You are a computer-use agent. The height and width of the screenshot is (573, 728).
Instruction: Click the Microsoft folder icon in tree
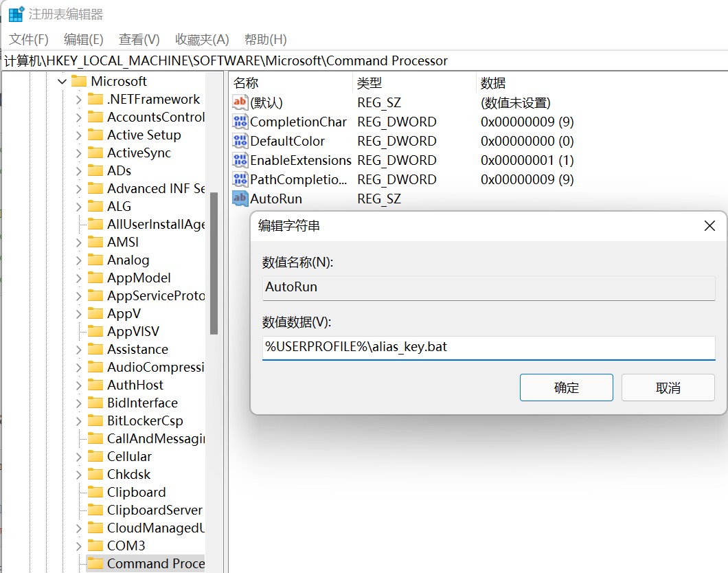point(79,81)
